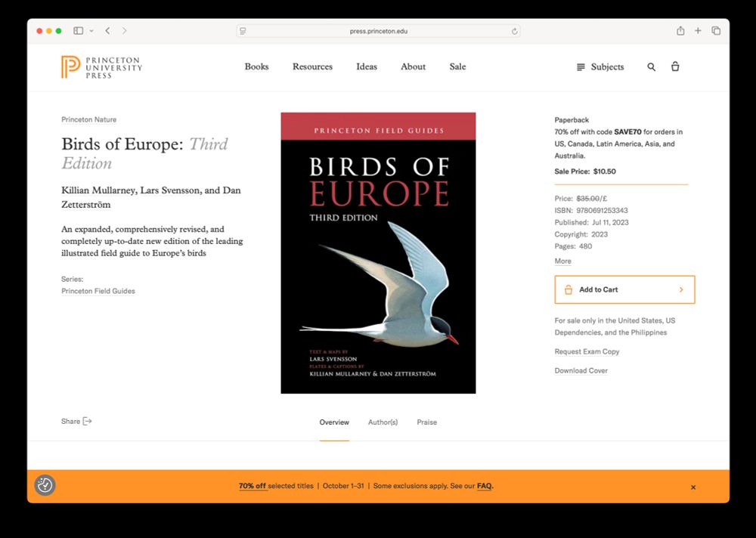Click the page reload icon in address bar
The height and width of the screenshot is (538, 756).
coord(514,31)
